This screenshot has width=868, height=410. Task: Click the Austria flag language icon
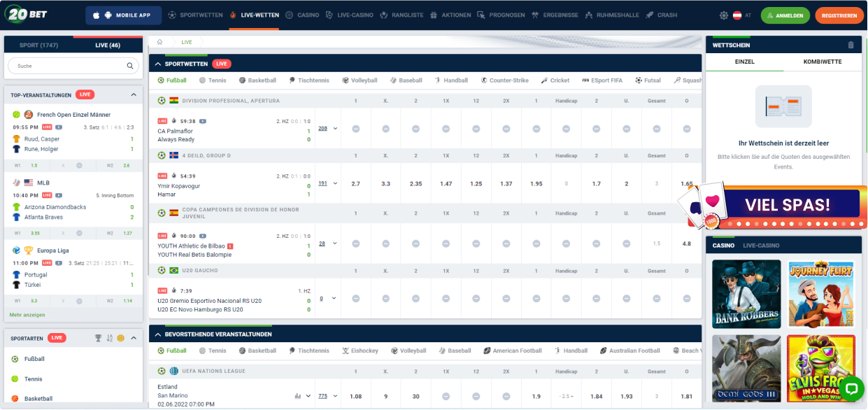[x=737, y=15]
